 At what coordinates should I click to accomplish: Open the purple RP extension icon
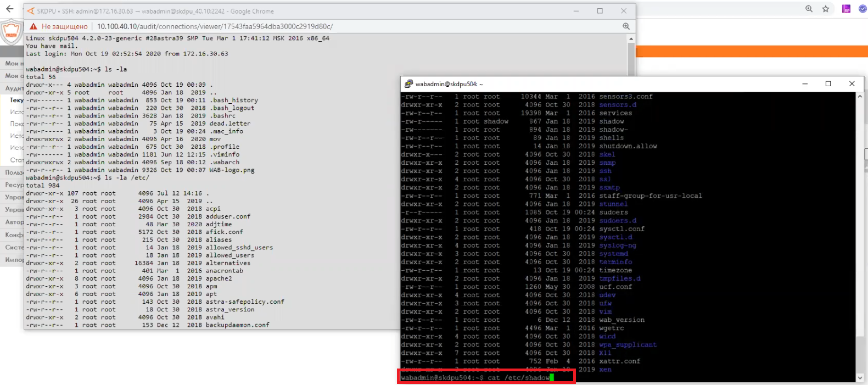coord(847,9)
